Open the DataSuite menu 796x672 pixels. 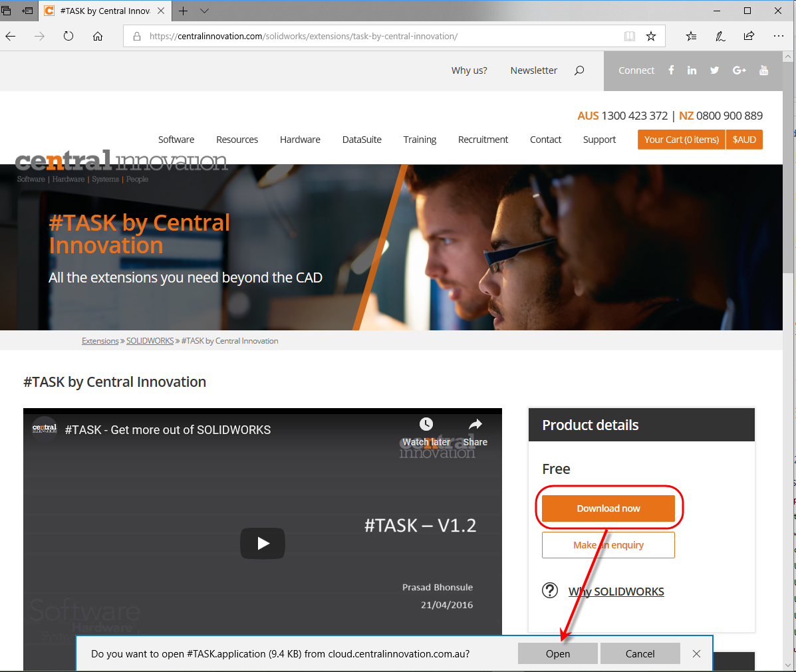coord(362,140)
